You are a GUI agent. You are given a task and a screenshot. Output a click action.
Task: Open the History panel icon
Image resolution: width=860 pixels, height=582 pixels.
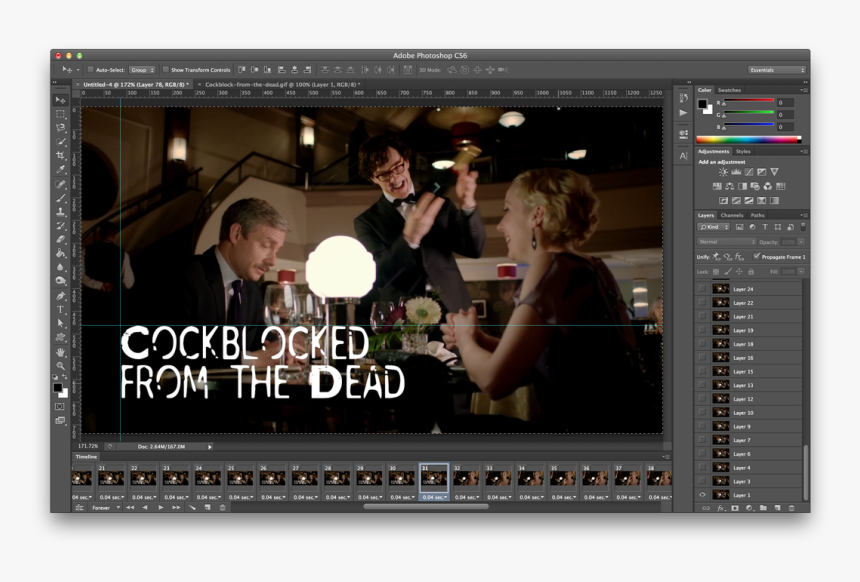pos(683,98)
